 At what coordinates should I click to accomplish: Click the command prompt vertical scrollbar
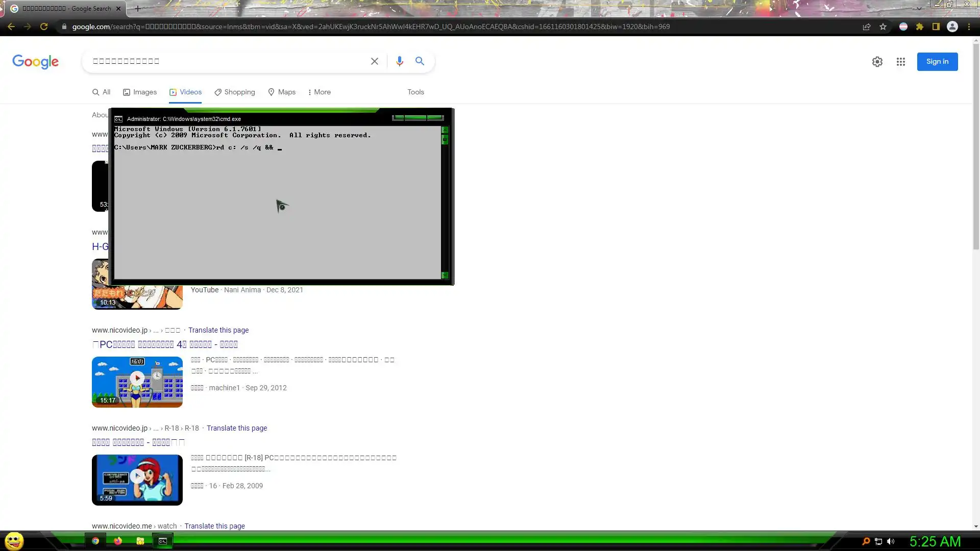click(x=445, y=204)
